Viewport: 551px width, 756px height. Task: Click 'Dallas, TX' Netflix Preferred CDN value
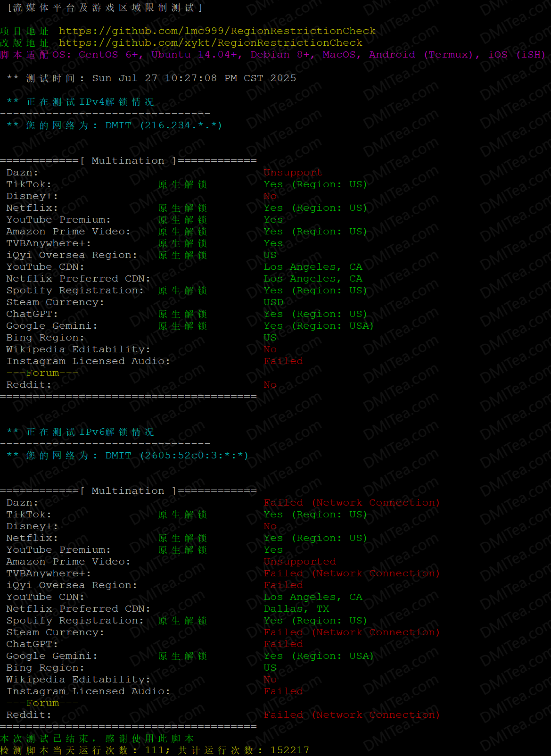(x=296, y=609)
